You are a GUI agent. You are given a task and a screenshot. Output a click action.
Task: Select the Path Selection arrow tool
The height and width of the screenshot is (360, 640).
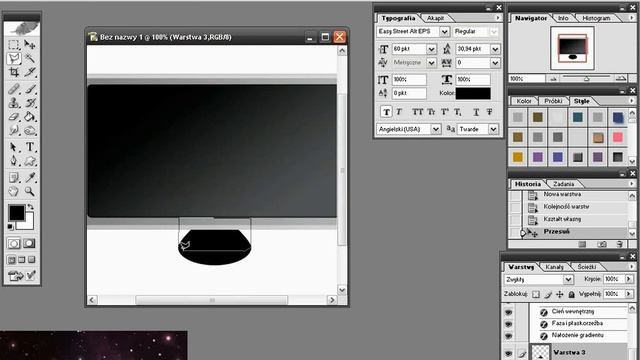coord(14,147)
